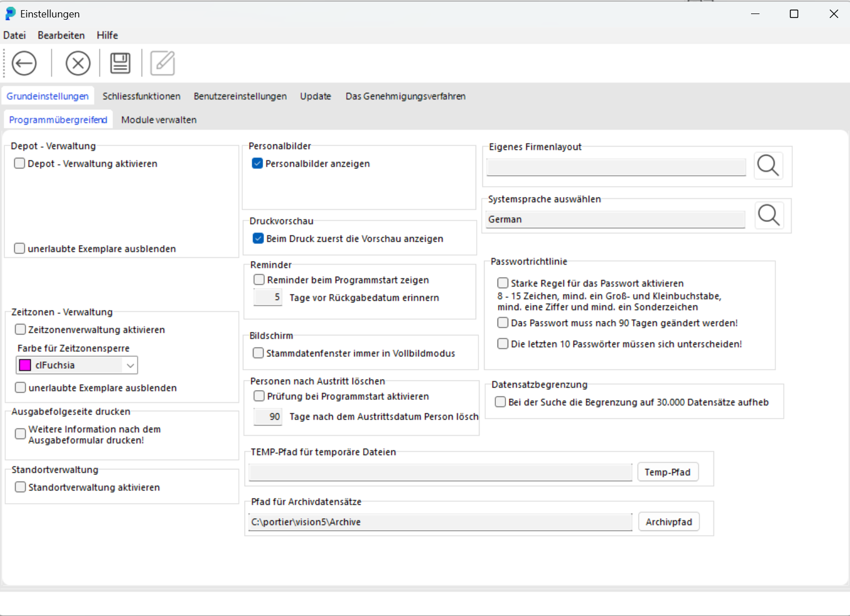Viewport: 850px width, 616px height.
Task: Click the magnifier beside Eigenes Firmenlayout
Action: point(768,166)
